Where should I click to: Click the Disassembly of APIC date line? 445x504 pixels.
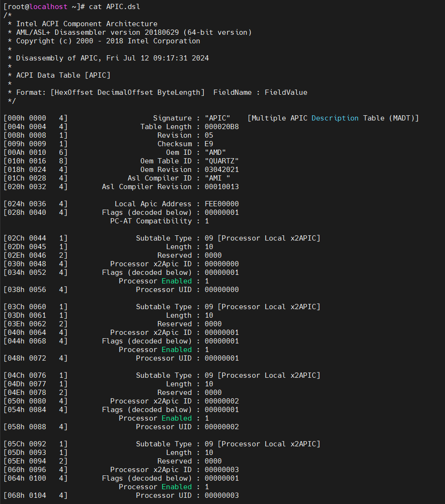(112, 58)
